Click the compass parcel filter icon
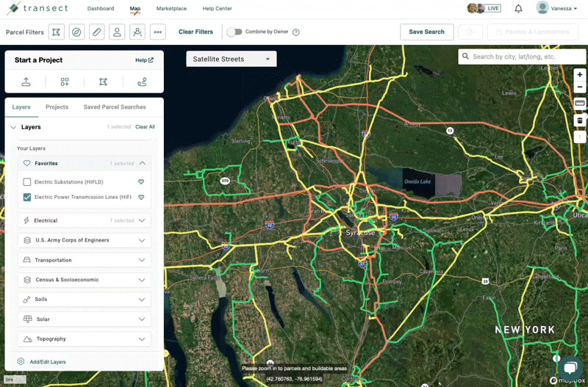This screenshot has width=588, height=387. click(76, 32)
